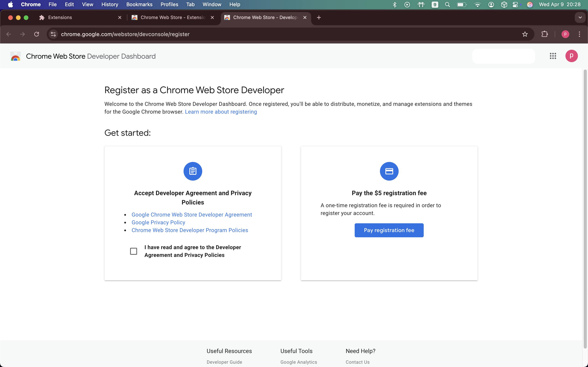Image resolution: width=588 pixels, height=367 pixels.
Task: Click Pay registration fee button
Action: pos(389,230)
